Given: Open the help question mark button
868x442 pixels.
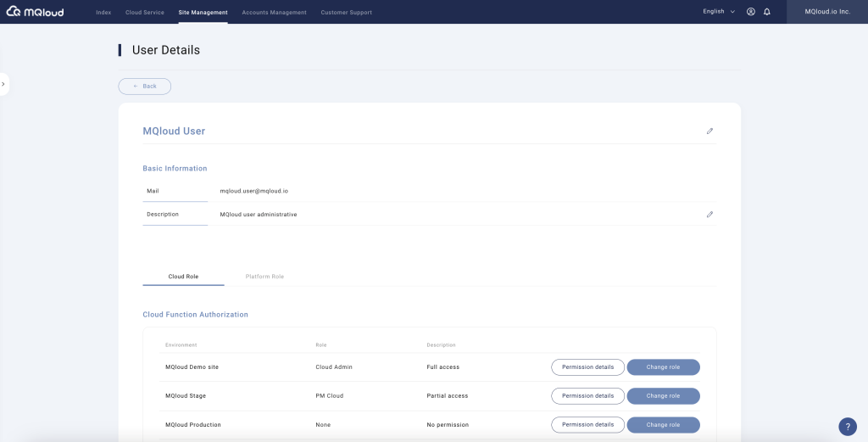Looking at the screenshot, I should pos(847,427).
